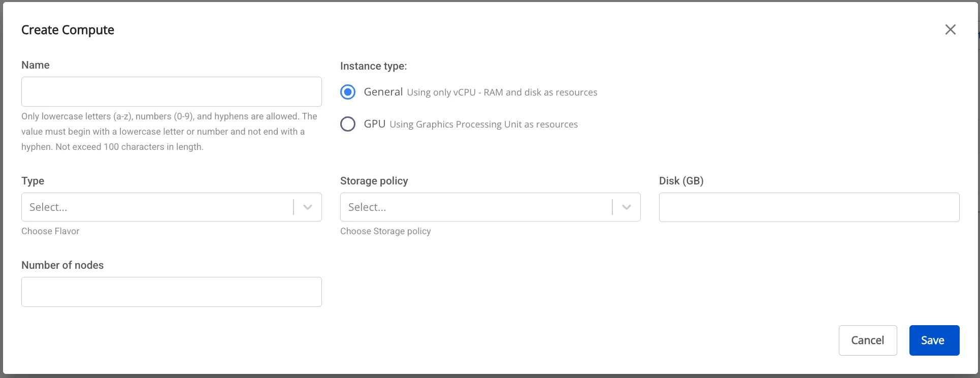
Task: Expand the Type dropdown chevron arrow
Action: click(x=308, y=207)
